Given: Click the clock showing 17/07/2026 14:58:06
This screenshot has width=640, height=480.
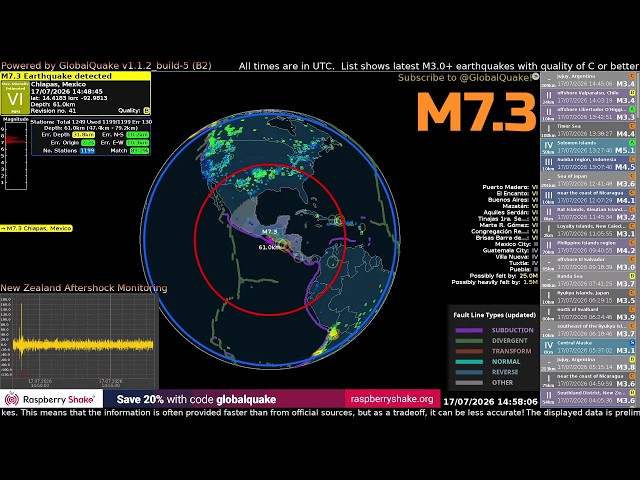Looking at the screenshot, I should [x=490, y=402].
